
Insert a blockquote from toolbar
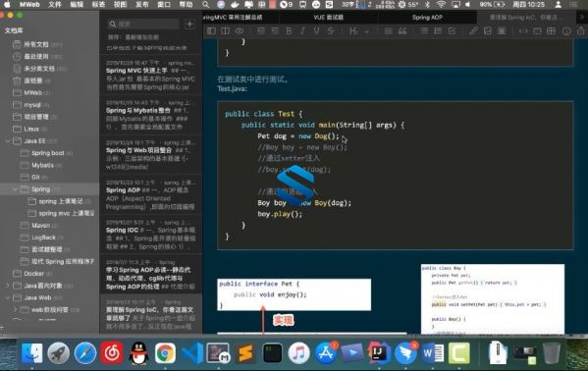pos(402,31)
